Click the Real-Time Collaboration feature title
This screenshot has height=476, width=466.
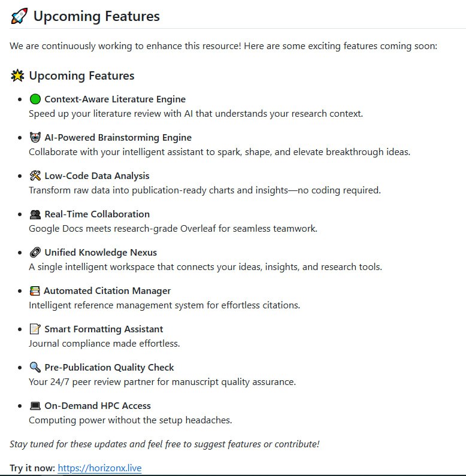pos(97,214)
